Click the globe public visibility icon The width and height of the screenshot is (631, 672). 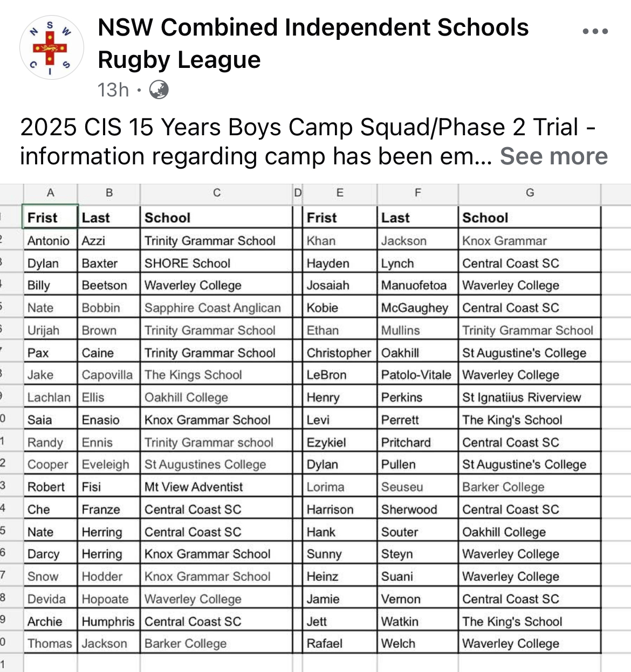159,89
